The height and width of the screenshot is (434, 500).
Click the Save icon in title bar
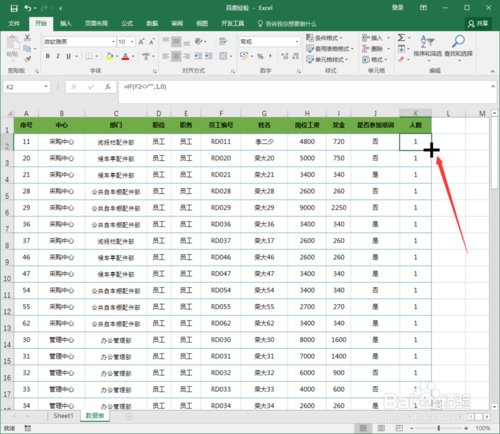(14, 8)
